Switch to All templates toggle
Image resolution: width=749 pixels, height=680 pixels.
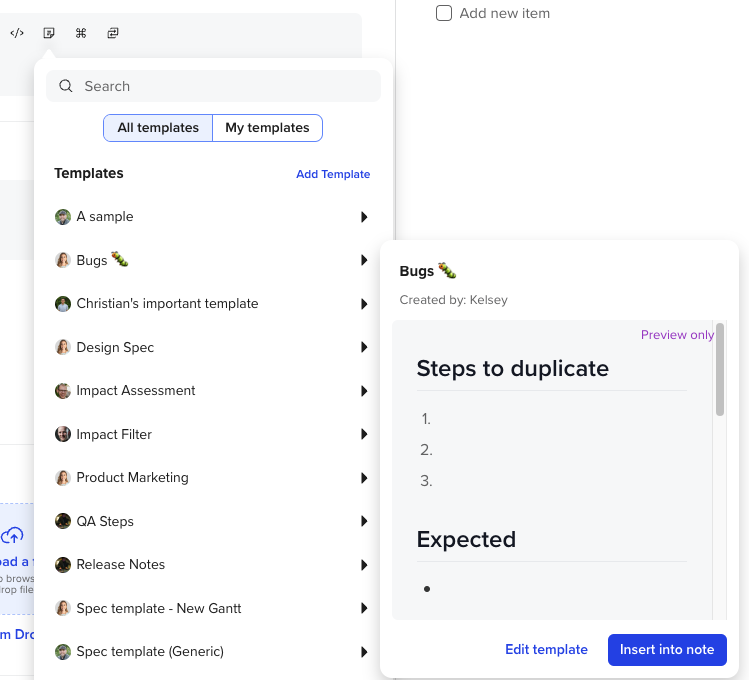tap(158, 128)
